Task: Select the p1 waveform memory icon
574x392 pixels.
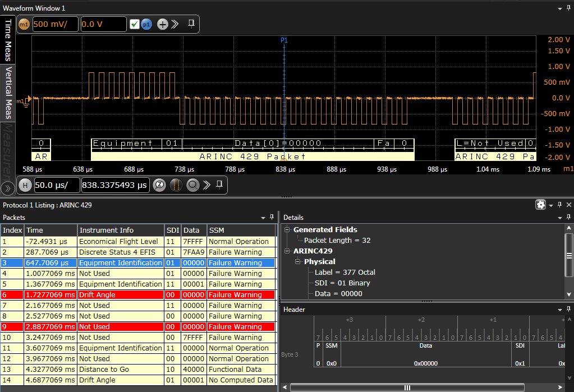Action: pos(146,24)
